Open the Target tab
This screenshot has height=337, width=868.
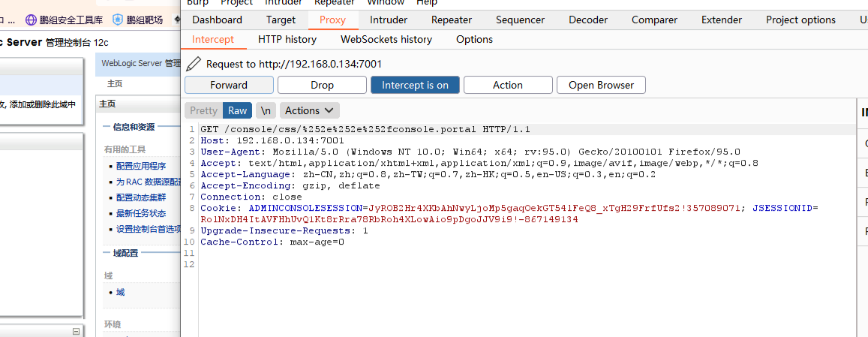click(281, 20)
